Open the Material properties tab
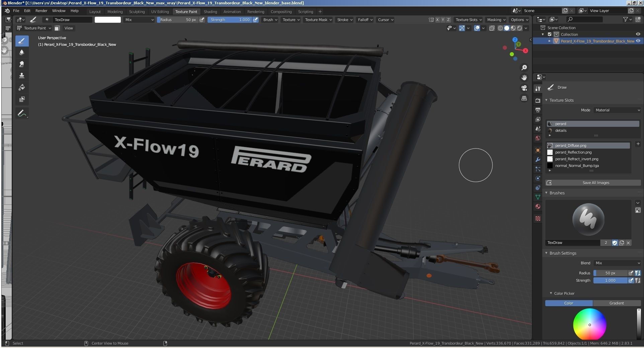 pyautogui.click(x=538, y=206)
